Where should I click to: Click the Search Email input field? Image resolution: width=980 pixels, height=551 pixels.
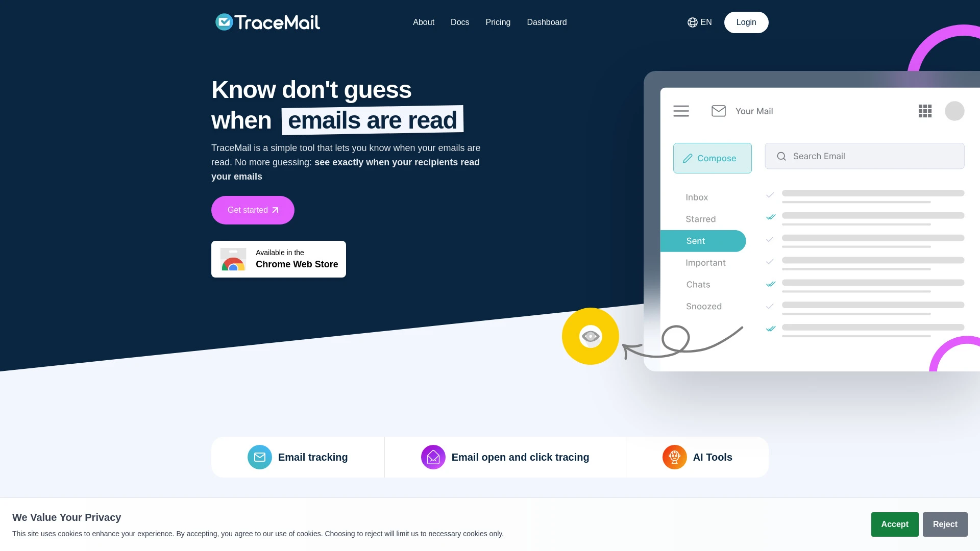click(864, 156)
